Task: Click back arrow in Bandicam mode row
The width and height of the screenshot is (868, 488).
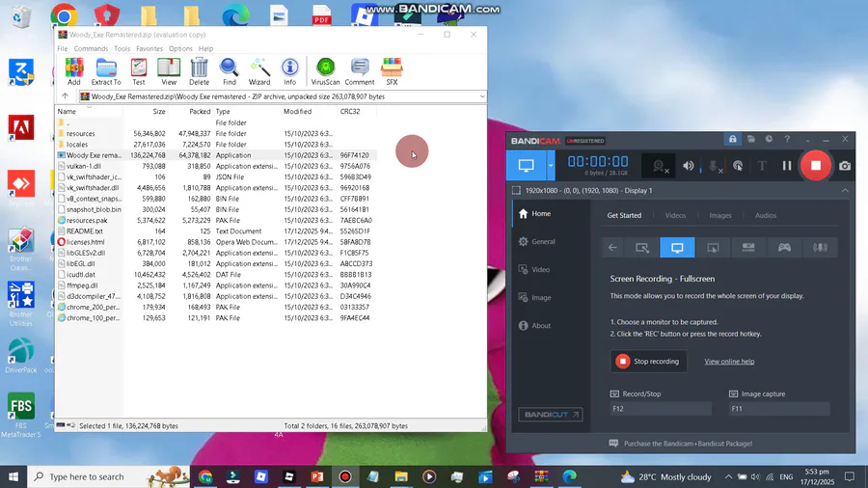Action: click(x=612, y=247)
